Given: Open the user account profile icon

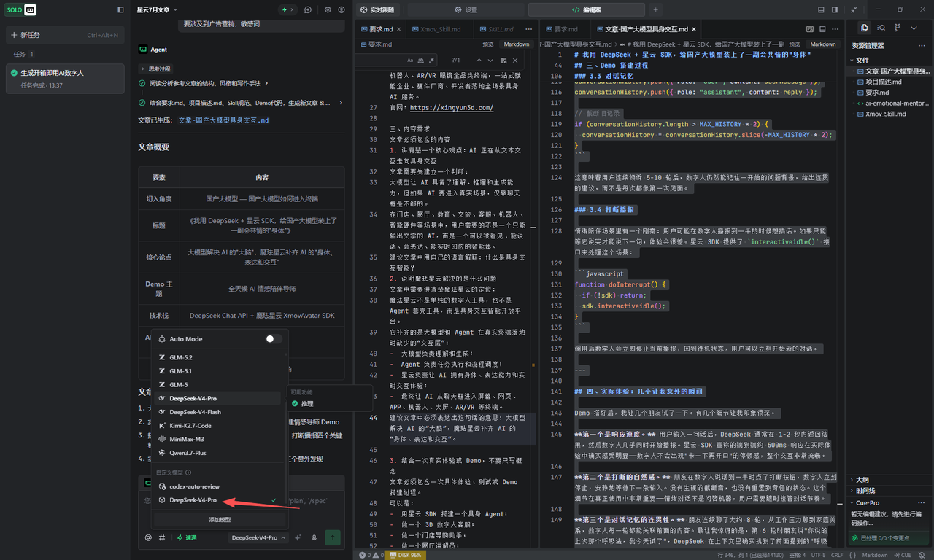Looking at the screenshot, I should tap(341, 10).
